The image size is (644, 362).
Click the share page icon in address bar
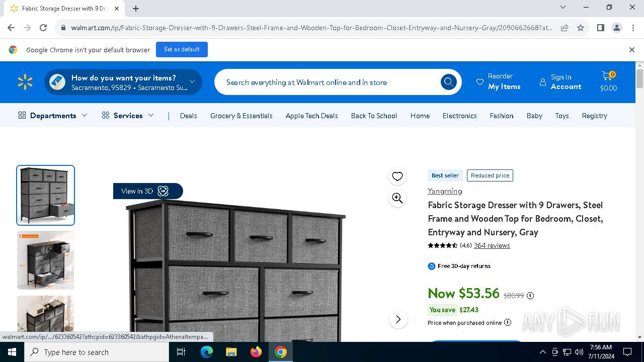[565, 28]
